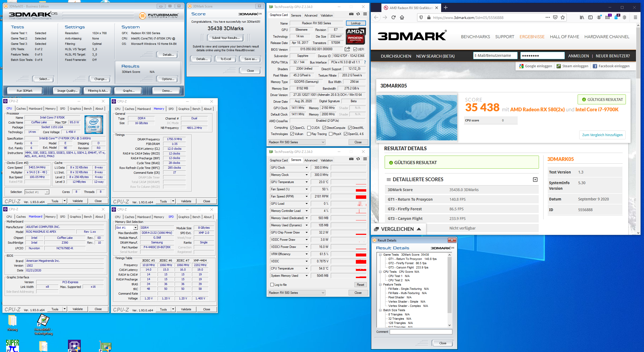Open Ghostery extension with badge 2
The width and height of the screenshot is (644, 352).
616,17
